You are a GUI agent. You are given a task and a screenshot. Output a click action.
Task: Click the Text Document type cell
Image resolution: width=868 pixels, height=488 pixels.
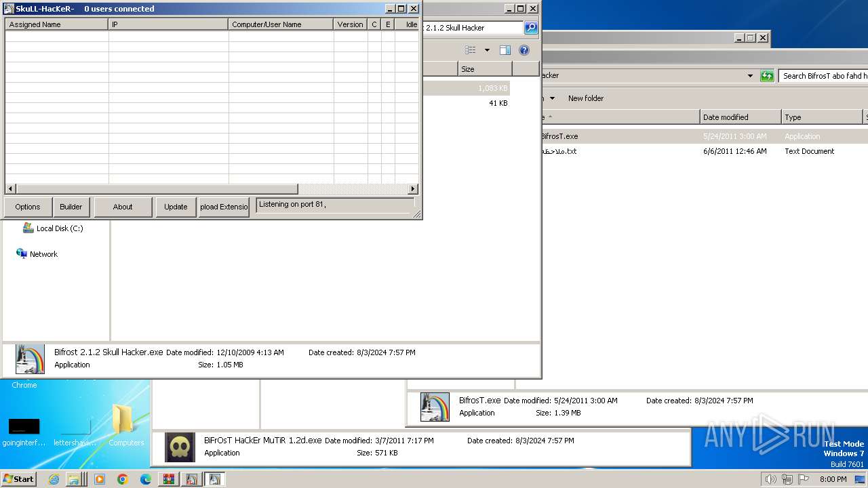810,151
